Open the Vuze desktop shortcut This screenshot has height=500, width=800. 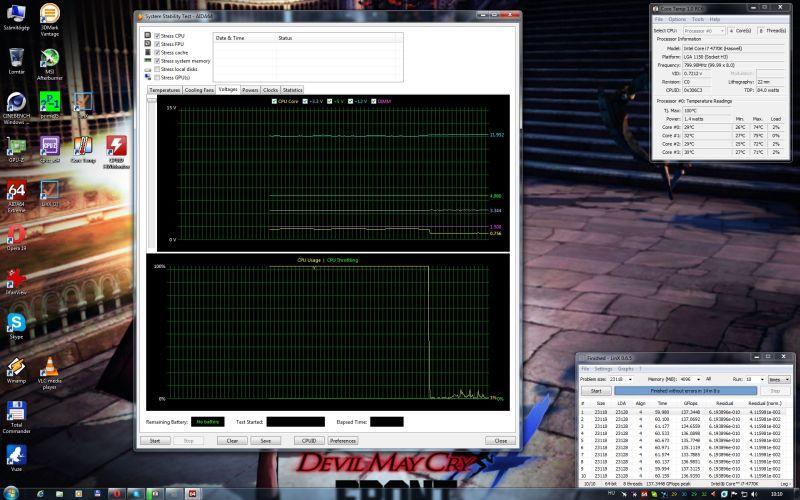(16, 458)
